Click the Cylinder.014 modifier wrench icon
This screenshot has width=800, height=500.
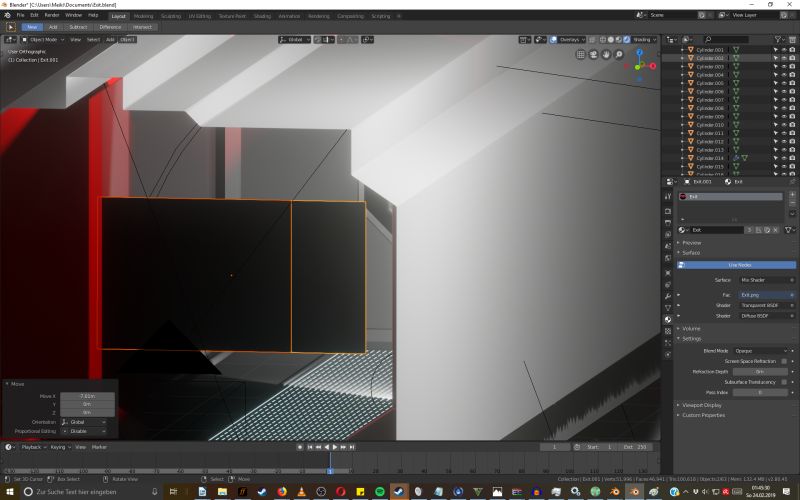[736, 158]
